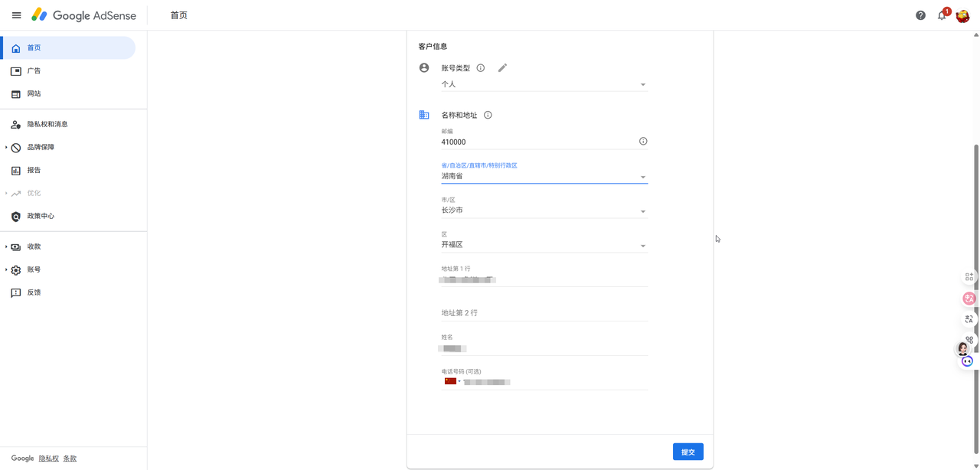Open the user profile avatar

[963, 15]
